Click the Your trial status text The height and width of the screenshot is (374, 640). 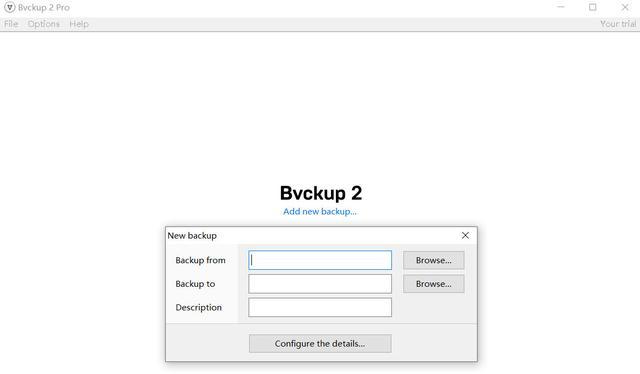(x=618, y=24)
